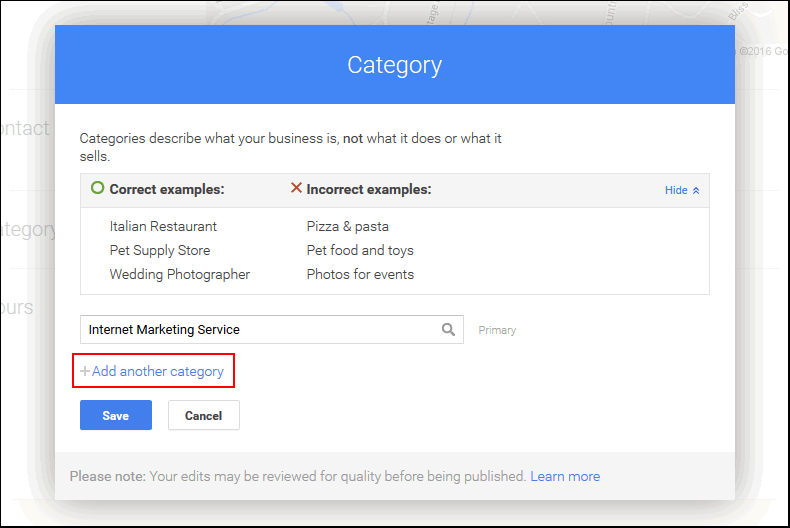Click the Category dialog title header
This screenshot has height=528, width=790.
(x=394, y=66)
